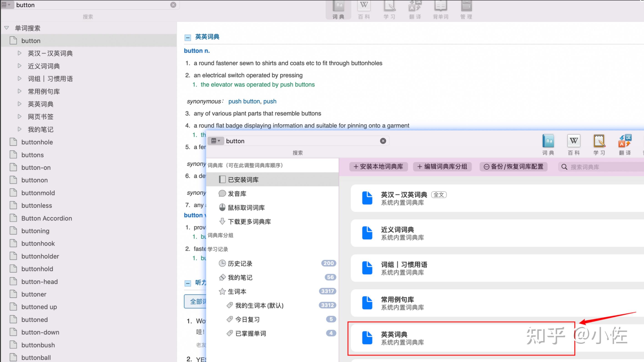This screenshot has width=644, height=362.
Task: Click 学习 icon in front window toolbar
Action: (599, 145)
